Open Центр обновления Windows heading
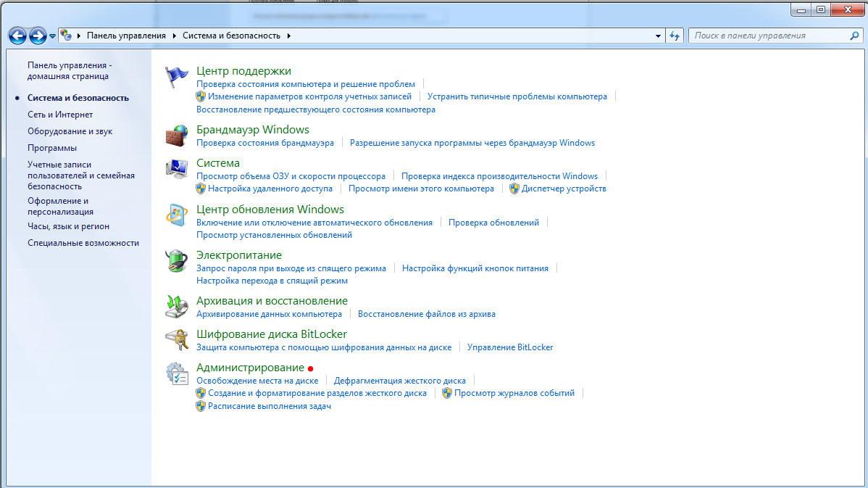This screenshot has height=488, width=868. [270, 210]
